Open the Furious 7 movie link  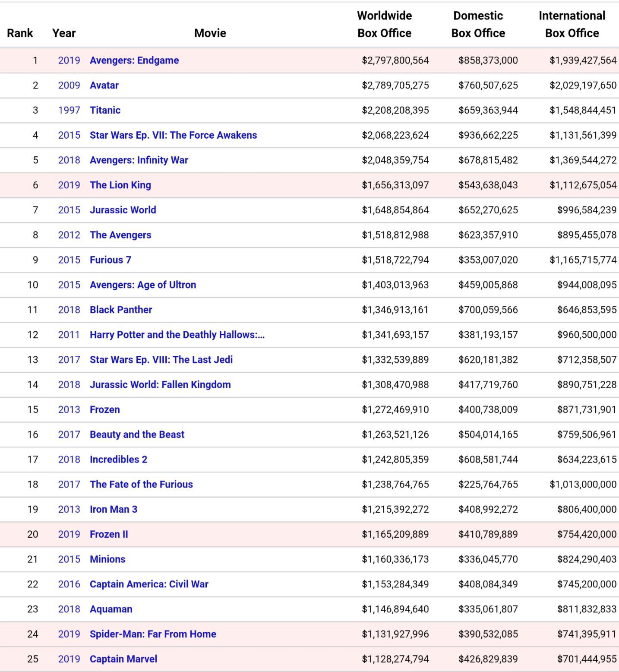click(111, 260)
